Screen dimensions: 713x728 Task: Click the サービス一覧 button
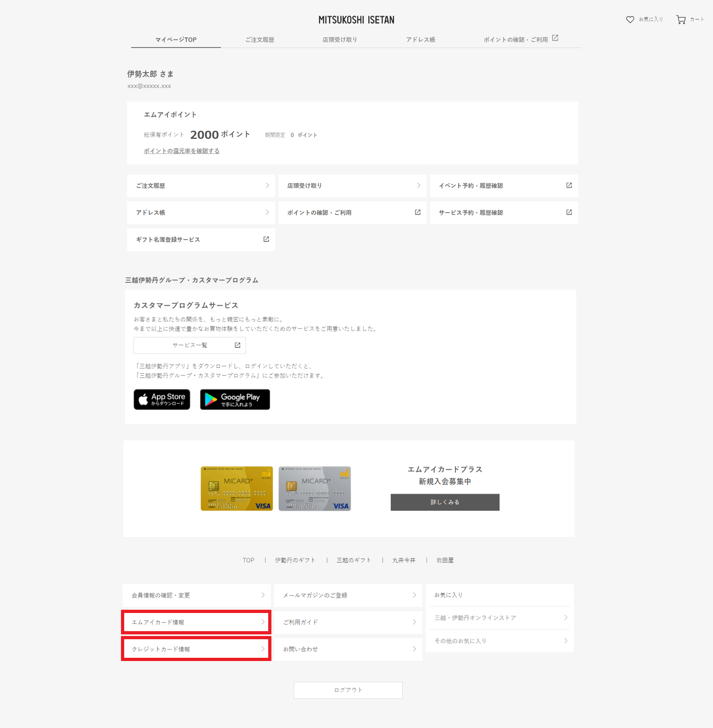(x=190, y=345)
